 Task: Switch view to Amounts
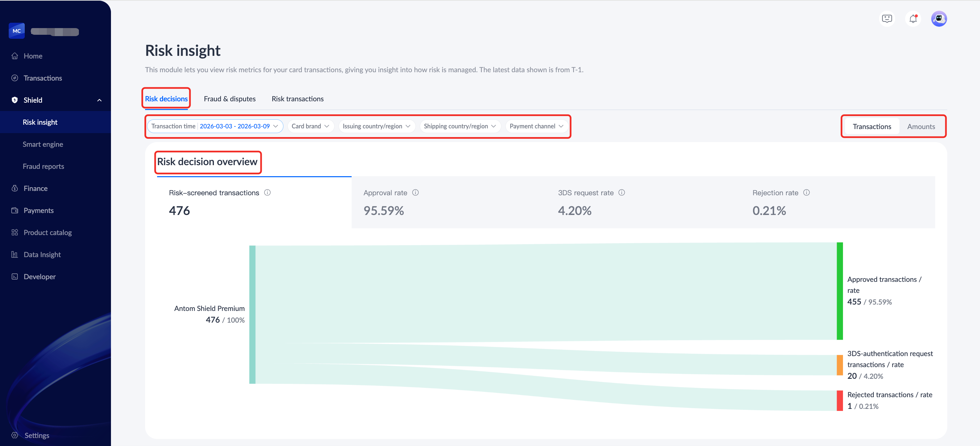pos(921,126)
